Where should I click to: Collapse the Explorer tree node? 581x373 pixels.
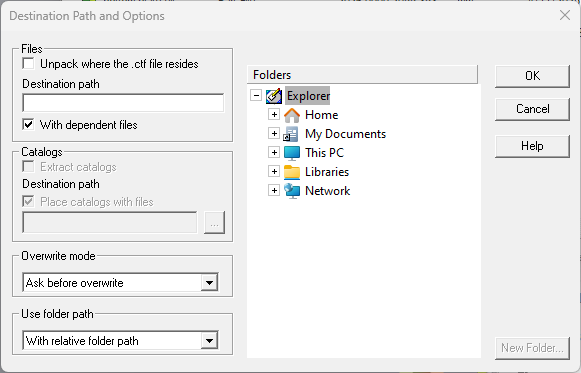tap(256, 96)
